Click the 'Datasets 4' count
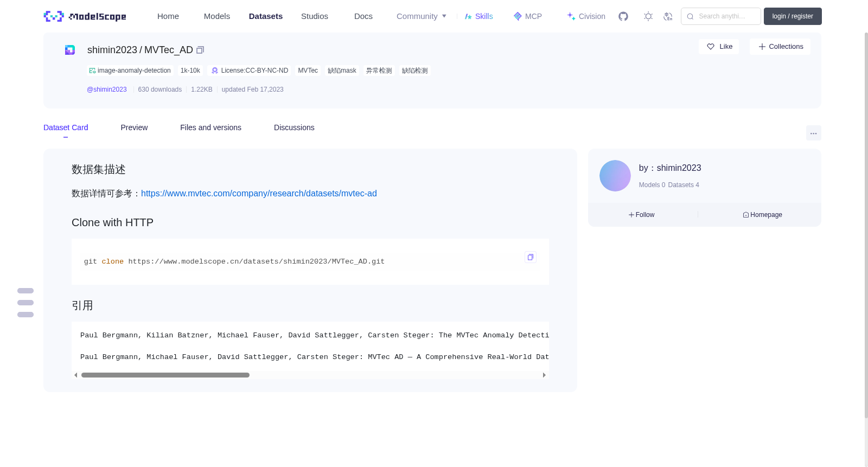This screenshot has width=868, height=467. click(684, 185)
